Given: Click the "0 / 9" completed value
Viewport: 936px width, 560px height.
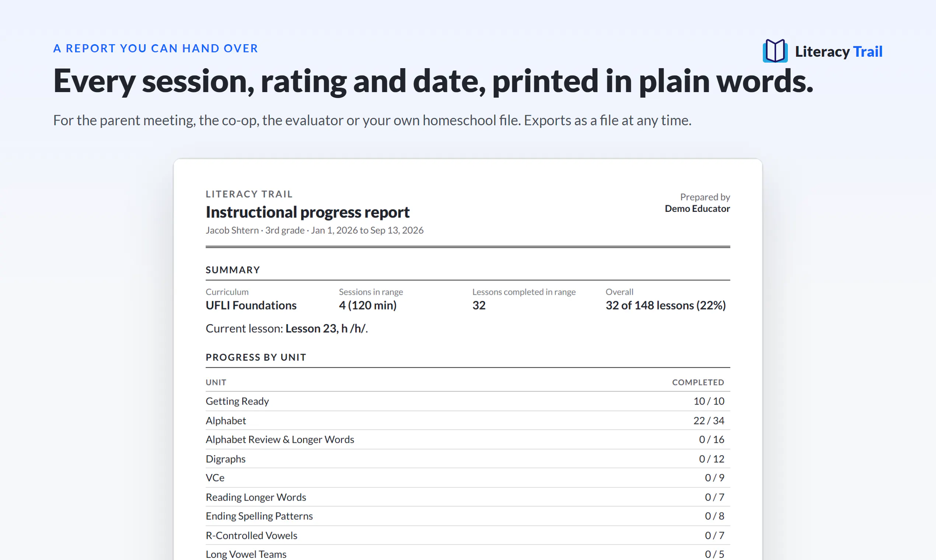Looking at the screenshot, I should click(715, 478).
